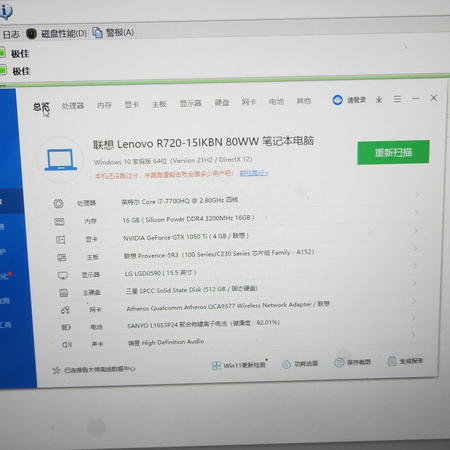Click the download arrow icon in title bar
The image size is (450, 450).
[x=379, y=99]
